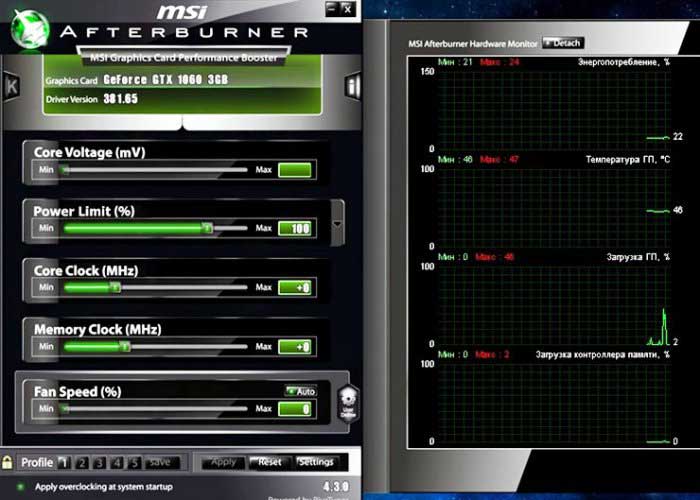700x500 pixels.
Task: Click the Core Clock value field
Action: tap(295, 287)
